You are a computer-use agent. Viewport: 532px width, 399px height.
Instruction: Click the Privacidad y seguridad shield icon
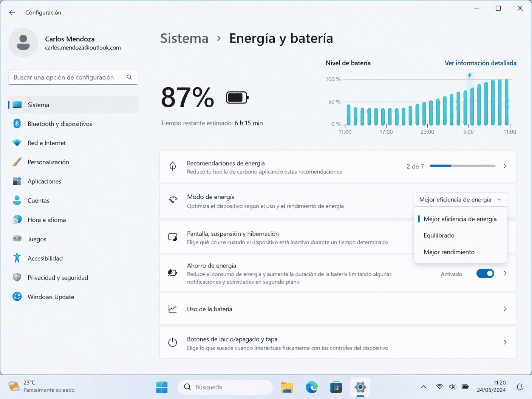[17, 277]
